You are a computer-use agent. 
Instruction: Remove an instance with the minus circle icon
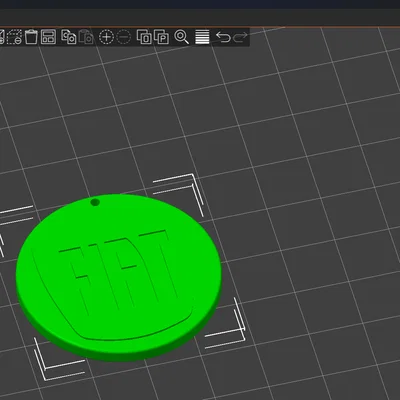(124, 37)
